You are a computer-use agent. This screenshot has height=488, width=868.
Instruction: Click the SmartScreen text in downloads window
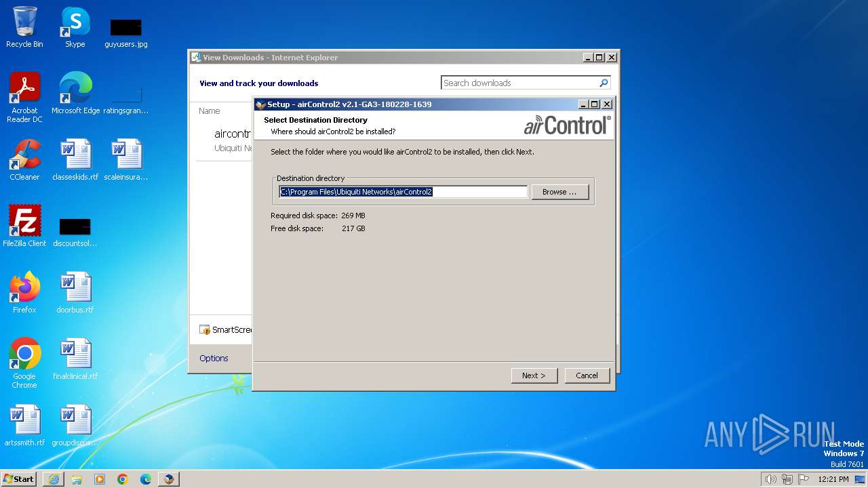(232, 330)
